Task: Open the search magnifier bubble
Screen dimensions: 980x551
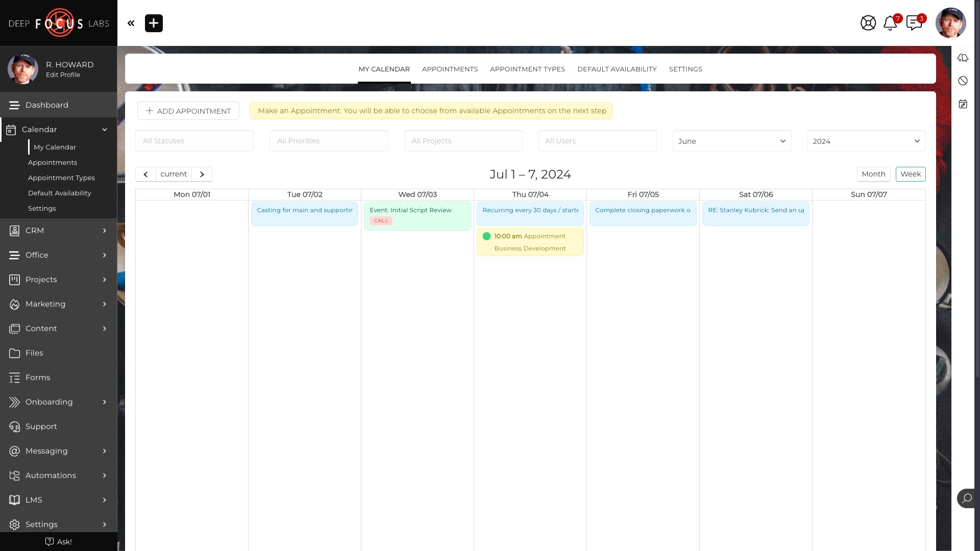Action: 966,498
